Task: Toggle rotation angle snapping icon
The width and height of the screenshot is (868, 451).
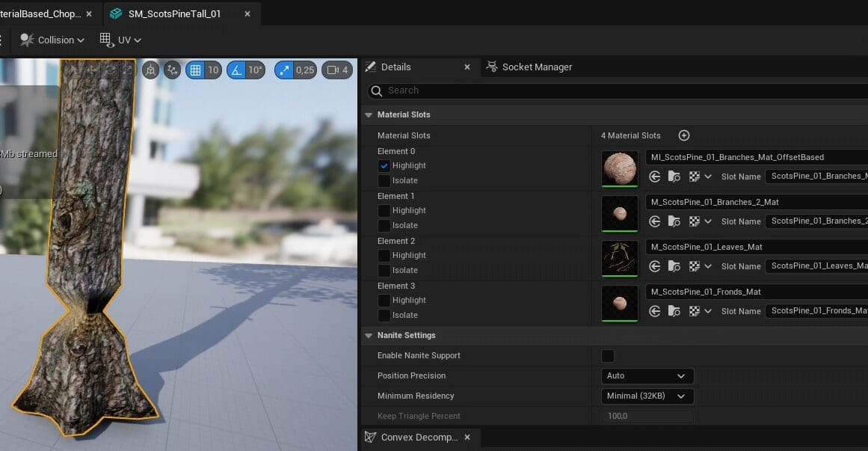Action: [x=237, y=70]
